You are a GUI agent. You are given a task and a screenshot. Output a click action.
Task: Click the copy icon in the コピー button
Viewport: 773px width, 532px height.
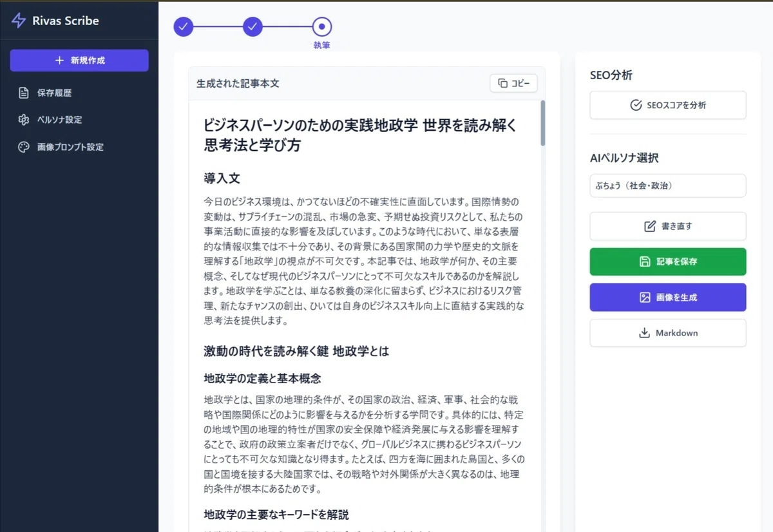(502, 84)
